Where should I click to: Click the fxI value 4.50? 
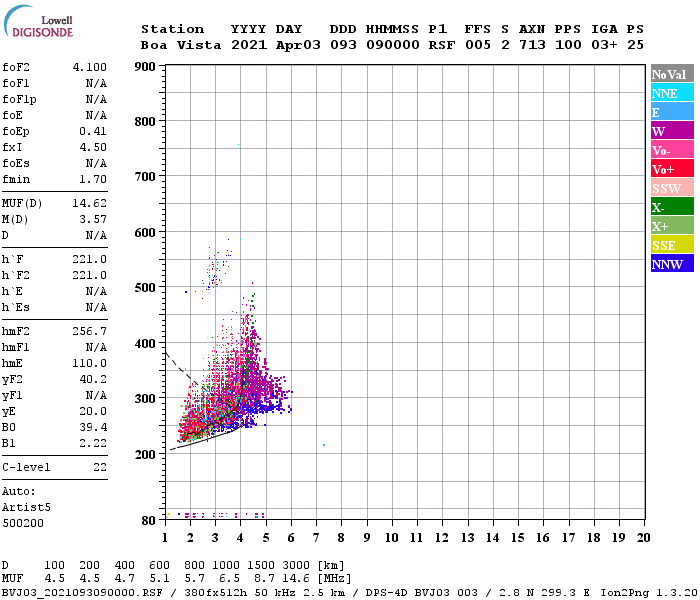point(93,147)
